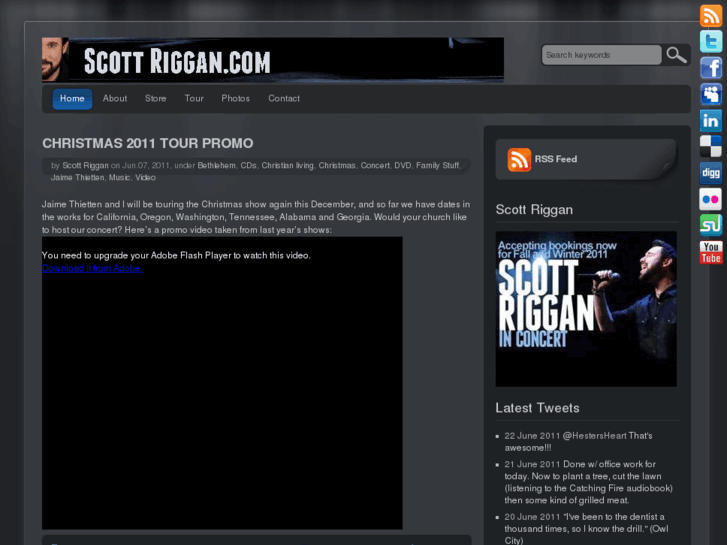The height and width of the screenshot is (545, 727).
Task: Click the 21 June 2011 tweet
Action: click(x=588, y=482)
